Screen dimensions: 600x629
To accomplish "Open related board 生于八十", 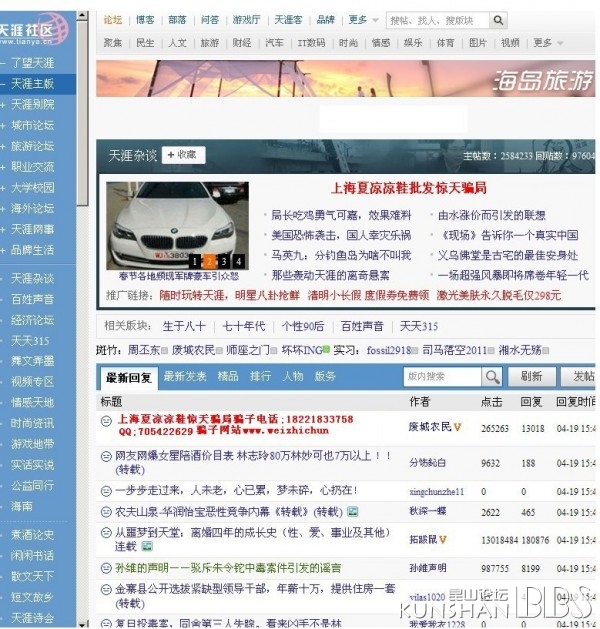I will click(x=184, y=326).
